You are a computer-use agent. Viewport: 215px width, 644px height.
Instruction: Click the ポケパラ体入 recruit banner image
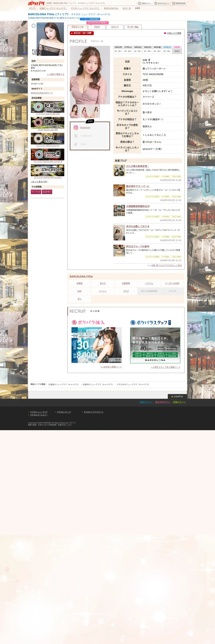point(97,345)
